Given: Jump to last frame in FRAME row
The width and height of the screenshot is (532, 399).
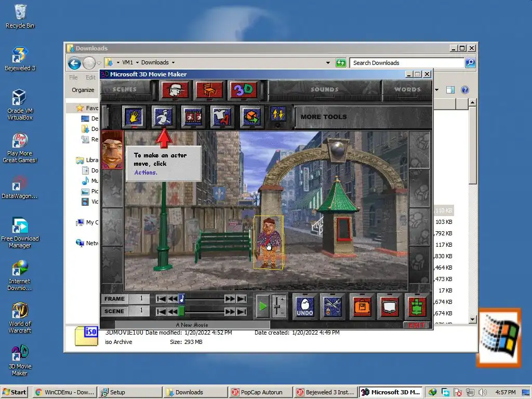Looking at the screenshot, I should pyautogui.click(x=241, y=299).
